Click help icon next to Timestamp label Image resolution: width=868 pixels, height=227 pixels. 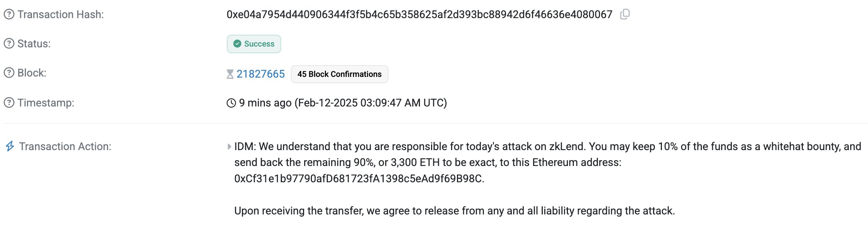pyautogui.click(x=9, y=102)
